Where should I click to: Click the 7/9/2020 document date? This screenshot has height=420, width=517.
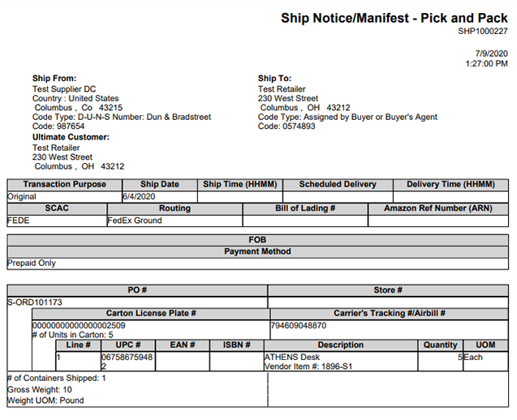pos(492,53)
